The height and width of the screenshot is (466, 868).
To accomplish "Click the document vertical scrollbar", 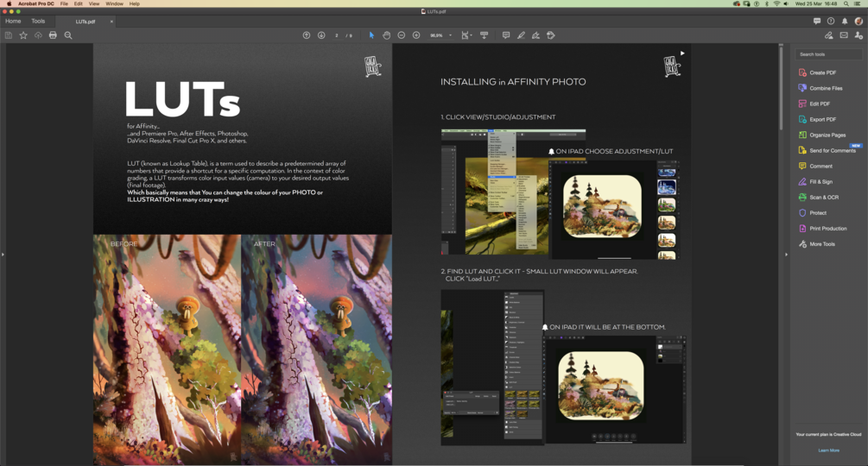I will point(781,88).
